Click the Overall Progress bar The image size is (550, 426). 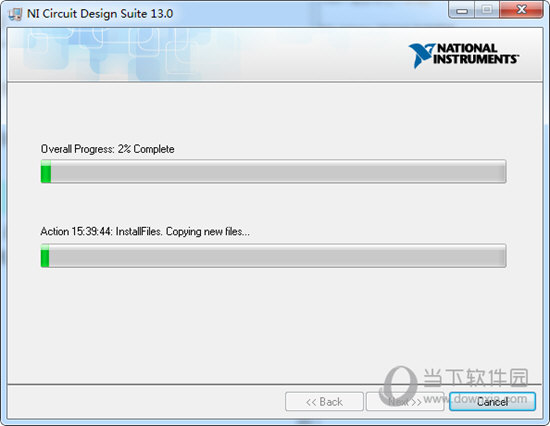point(273,171)
